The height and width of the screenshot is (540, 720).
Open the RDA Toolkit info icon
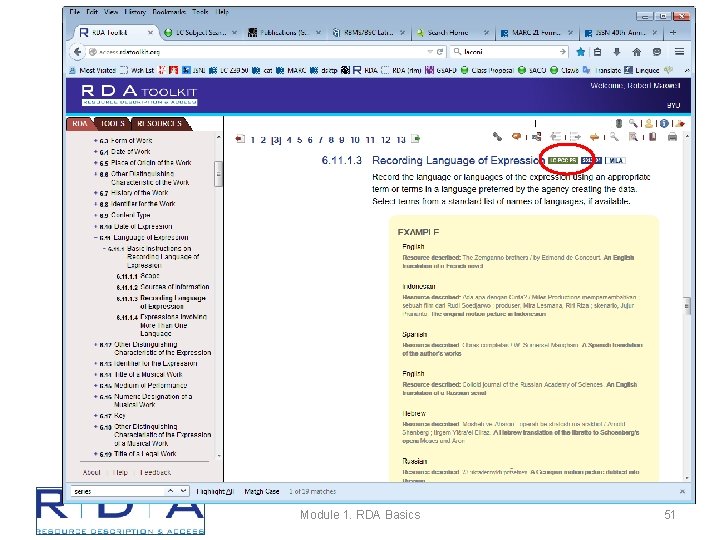pos(664,123)
